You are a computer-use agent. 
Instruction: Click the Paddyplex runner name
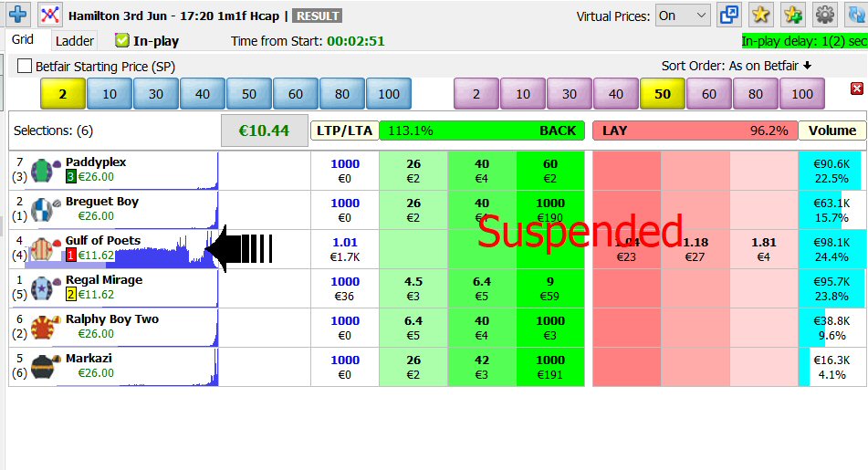coord(96,162)
